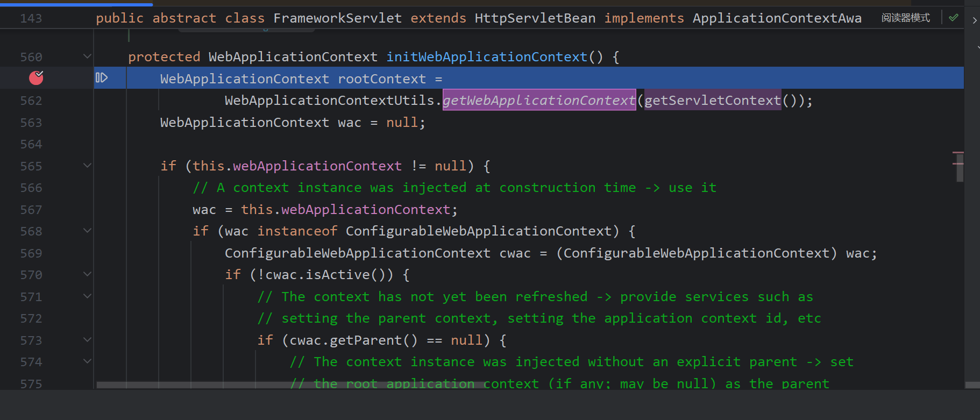Click cwac.isActive() call on line 570
The image size is (980, 420).
click(329, 275)
